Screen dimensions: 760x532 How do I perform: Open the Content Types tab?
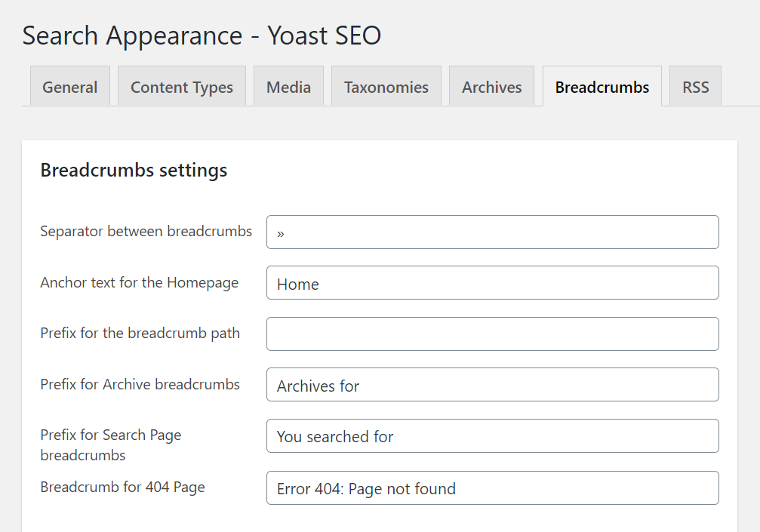click(x=181, y=87)
